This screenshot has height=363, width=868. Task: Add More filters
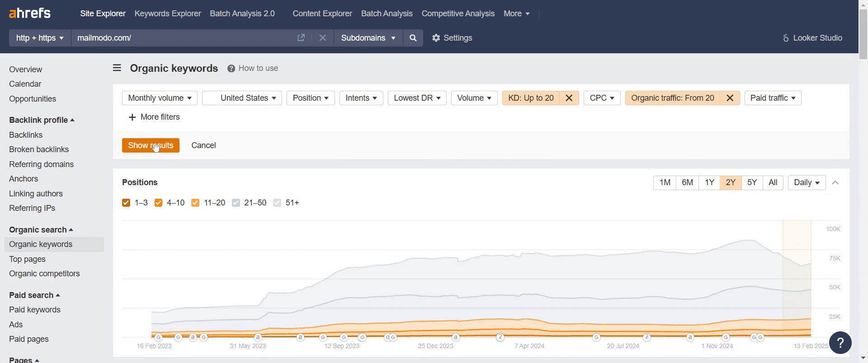click(x=154, y=117)
